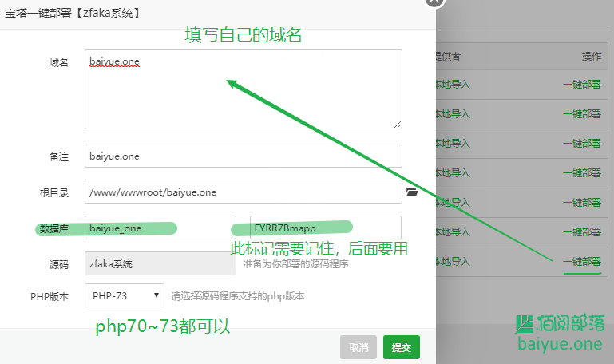Click the resize grip of the domain textarea
This screenshot has height=364, width=614.
(x=398, y=125)
